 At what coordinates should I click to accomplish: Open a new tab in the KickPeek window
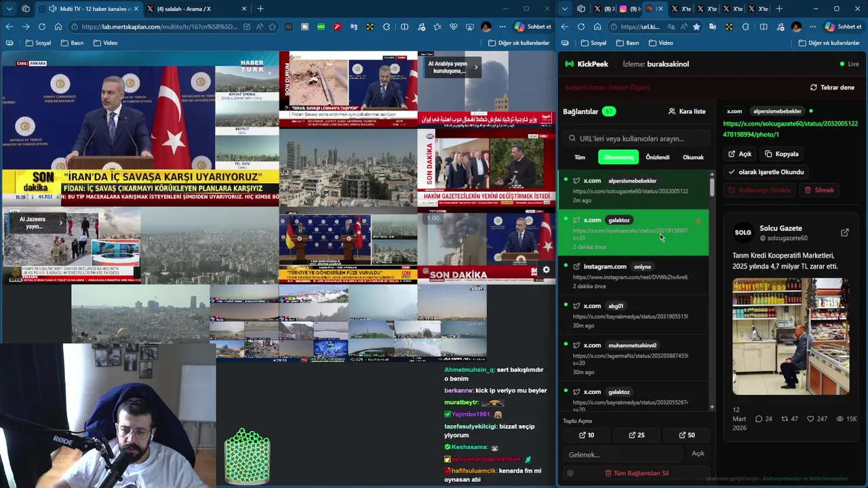[x=778, y=9]
